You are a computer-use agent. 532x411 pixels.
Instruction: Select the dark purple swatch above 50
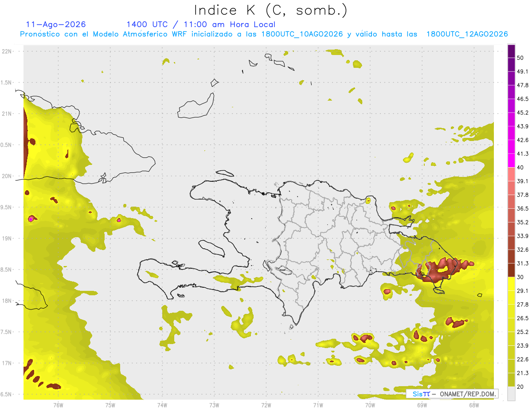click(511, 51)
